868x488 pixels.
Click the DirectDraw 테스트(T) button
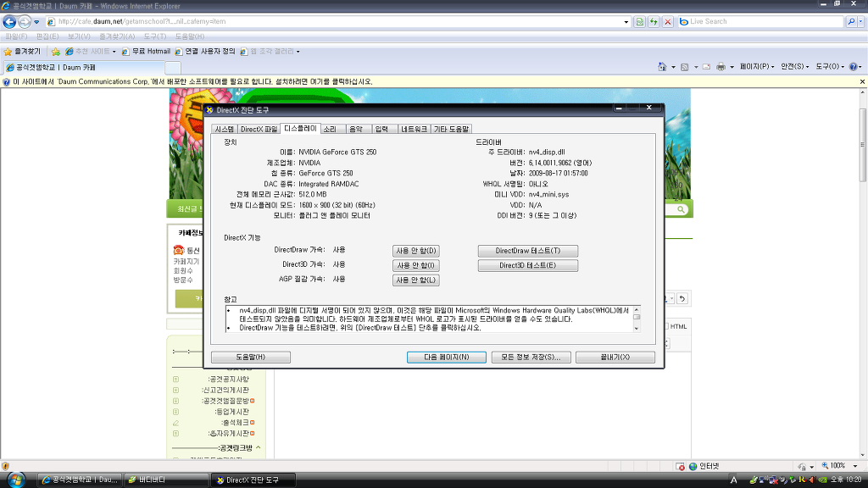click(x=527, y=251)
